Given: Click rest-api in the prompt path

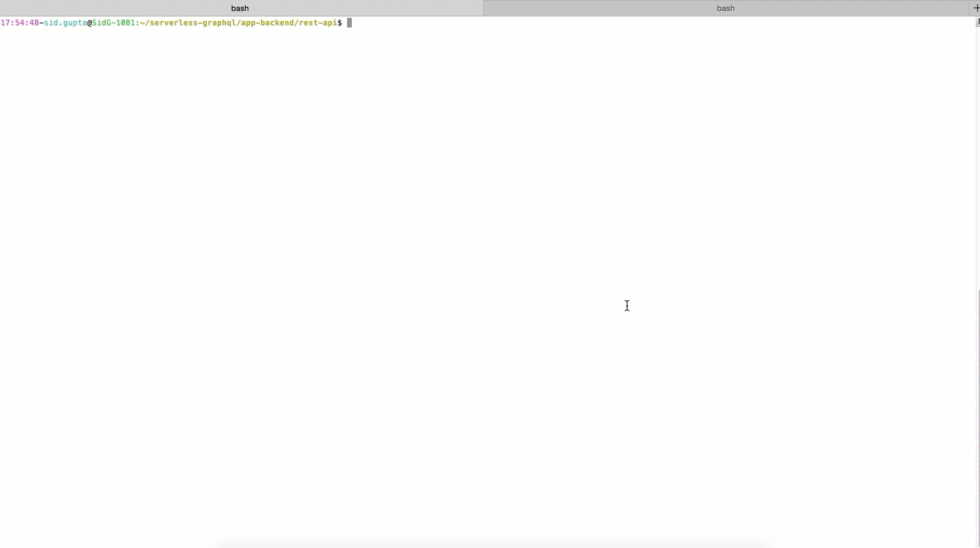Looking at the screenshot, I should (318, 23).
